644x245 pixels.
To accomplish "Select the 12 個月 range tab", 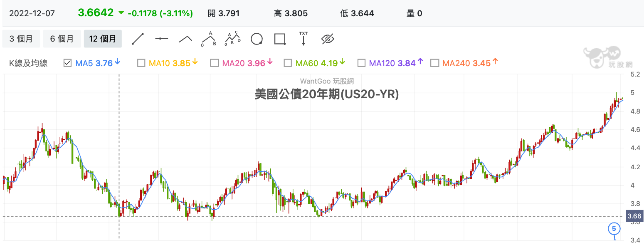I will tap(103, 39).
